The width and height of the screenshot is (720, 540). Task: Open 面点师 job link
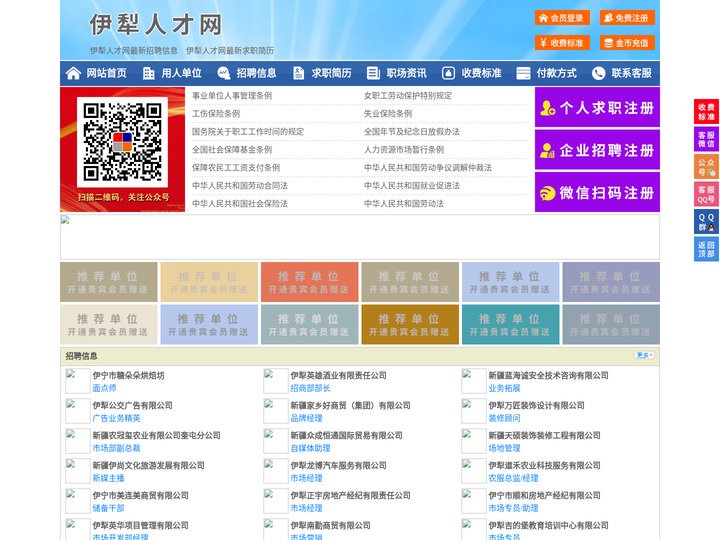[x=104, y=388]
